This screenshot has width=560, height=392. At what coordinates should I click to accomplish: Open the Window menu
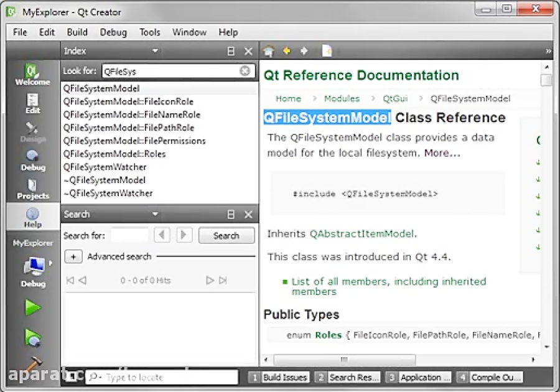[189, 32]
